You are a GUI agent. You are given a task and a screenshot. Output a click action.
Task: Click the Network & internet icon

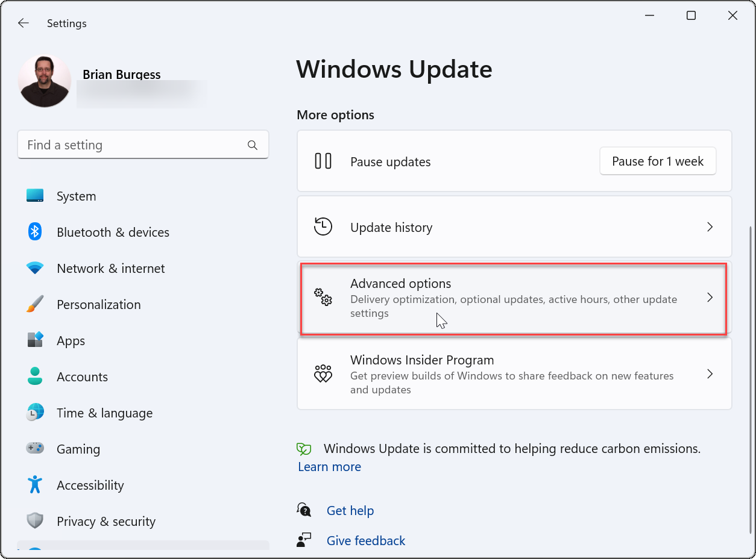(35, 268)
